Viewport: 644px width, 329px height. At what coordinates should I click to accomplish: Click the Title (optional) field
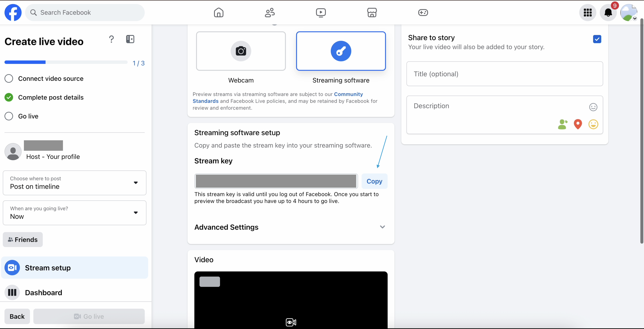(504, 74)
